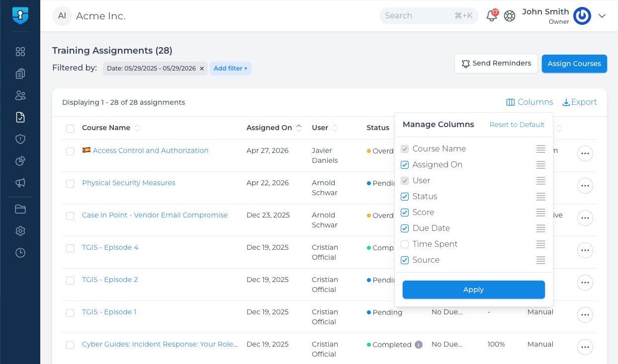The width and height of the screenshot is (618, 364).
Task: Open Physical Security Measures course link
Action: coord(129,183)
